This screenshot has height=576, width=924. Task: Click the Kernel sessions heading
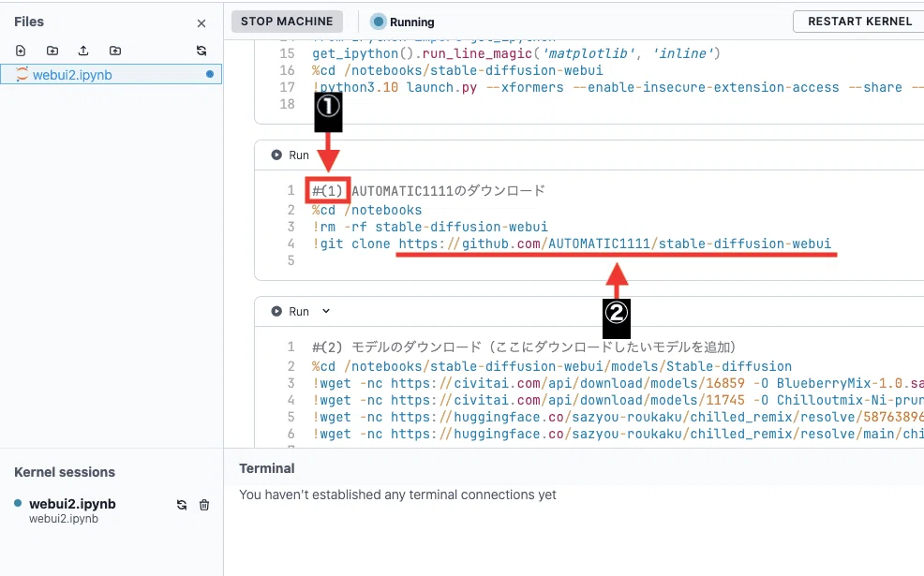pos(65,472)
